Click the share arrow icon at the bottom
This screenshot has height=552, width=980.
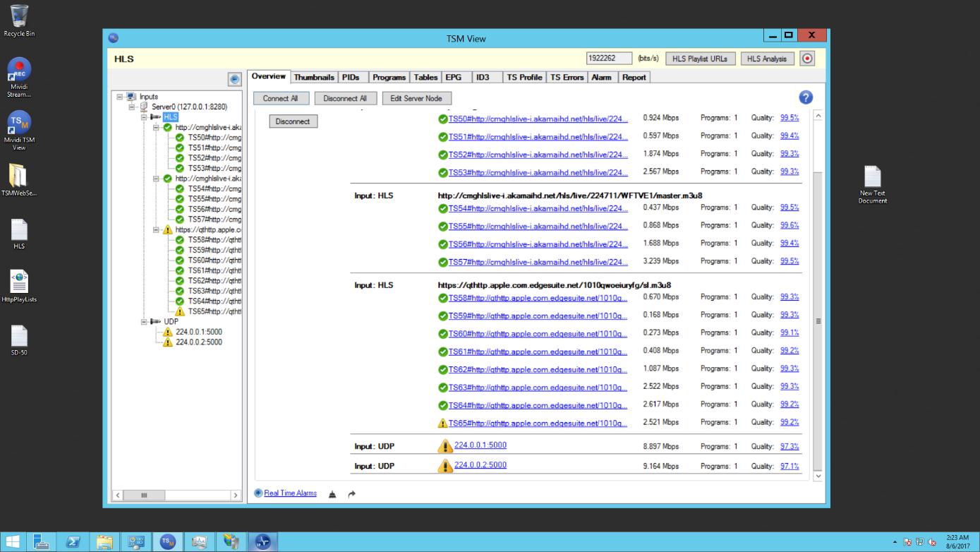pos(351,494)
